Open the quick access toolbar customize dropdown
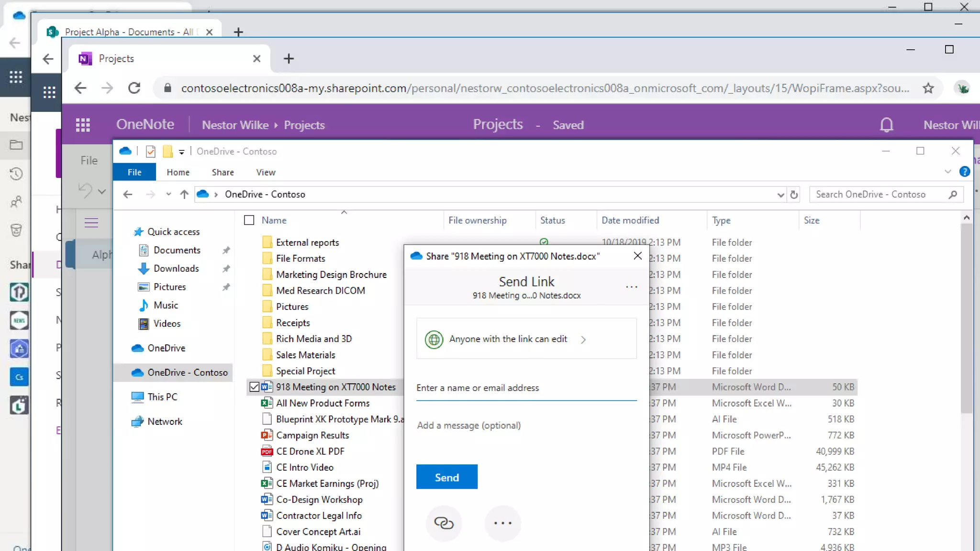 [181, 152]
